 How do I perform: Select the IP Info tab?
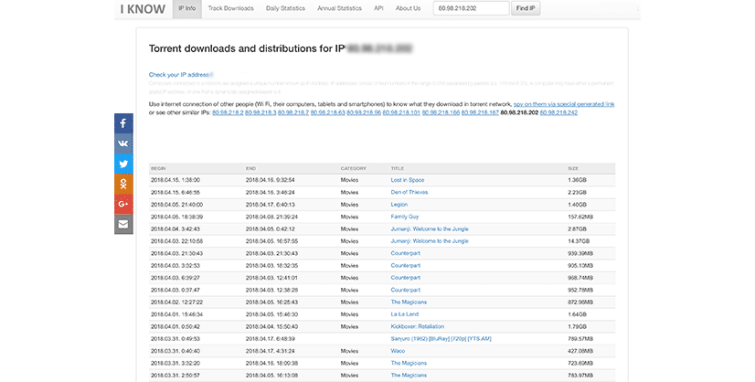pyautogui.click(x=187, y=8)
